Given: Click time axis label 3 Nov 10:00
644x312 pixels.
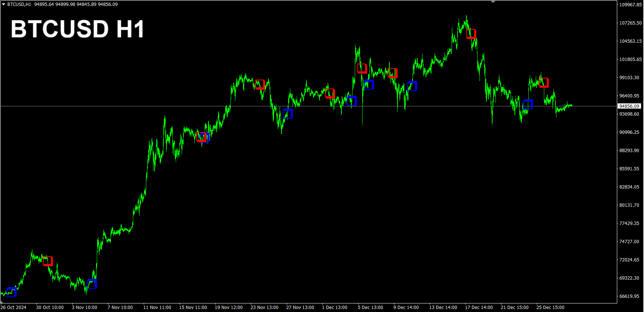Looking at the screenshot, I should [85, 308].
